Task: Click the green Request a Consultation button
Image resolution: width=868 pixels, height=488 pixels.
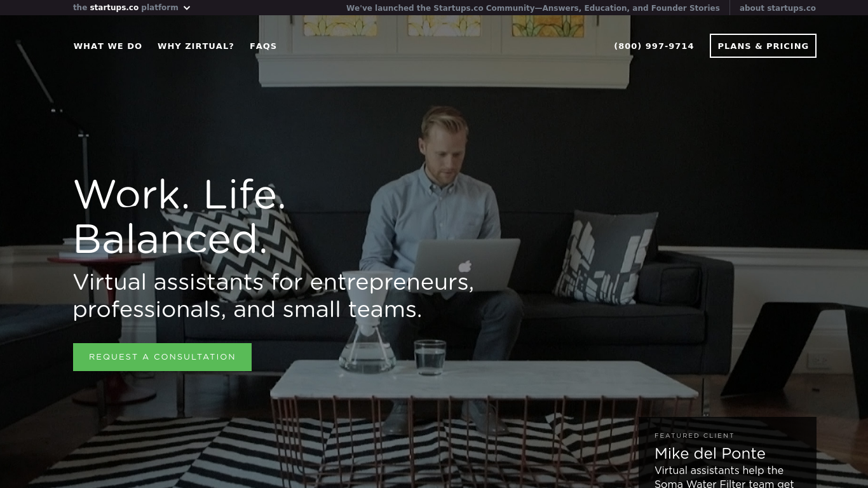Action: pyautogui.click(x=162, y=357)
